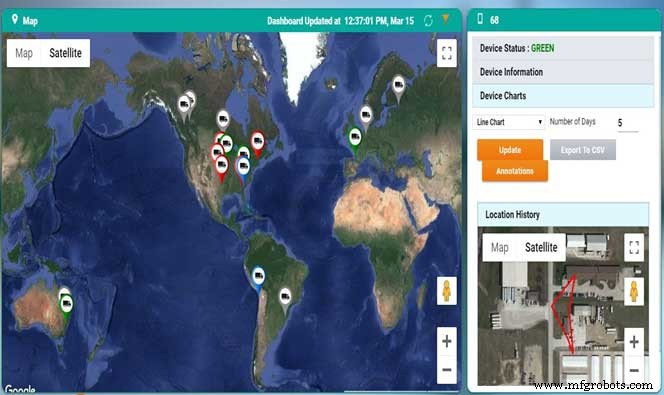Enter fullscreen on the world map
The height and width of the screenshot is (395, 664).
pyautogui.click(x=446, y=53)
